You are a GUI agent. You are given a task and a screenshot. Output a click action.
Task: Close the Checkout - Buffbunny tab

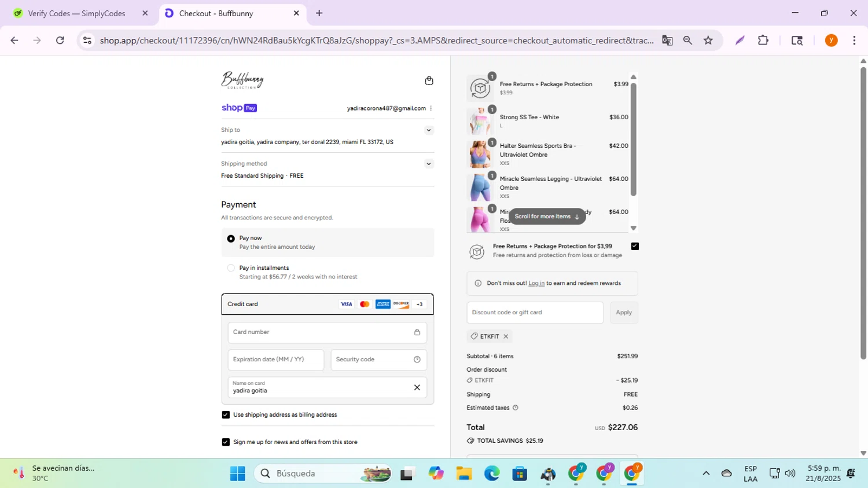tap(296, 13)
